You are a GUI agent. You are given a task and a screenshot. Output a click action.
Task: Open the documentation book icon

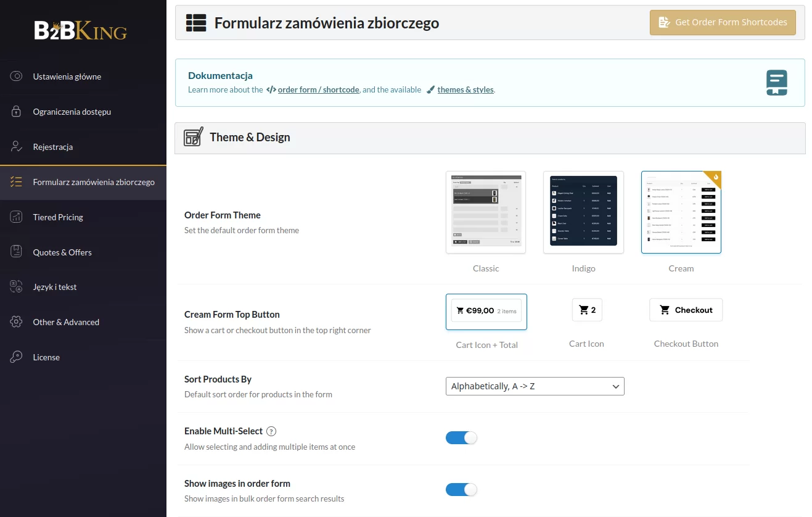776,83
